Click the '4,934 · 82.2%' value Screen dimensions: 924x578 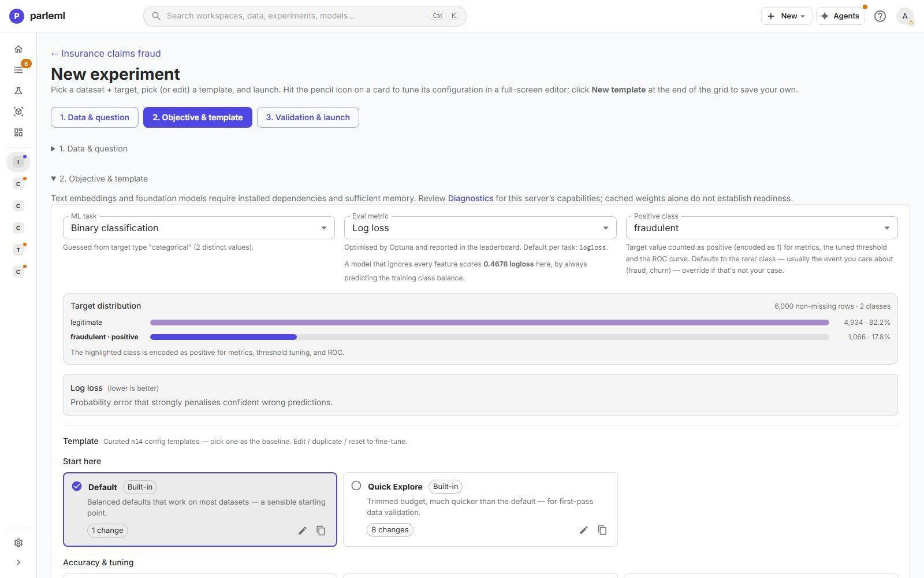[x=867, y=323]
